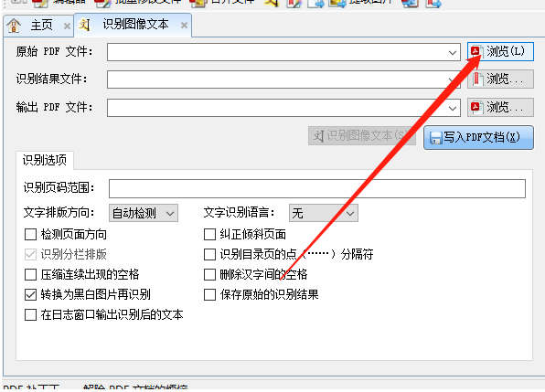Screen dimensions: 545x392
Task: Click floppy disk icon on 写入PDF文档 button
Action: click(435, 138)
